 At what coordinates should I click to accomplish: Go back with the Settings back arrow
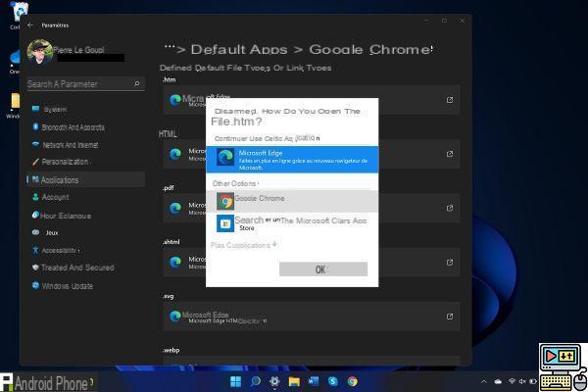tap(30, 24)
